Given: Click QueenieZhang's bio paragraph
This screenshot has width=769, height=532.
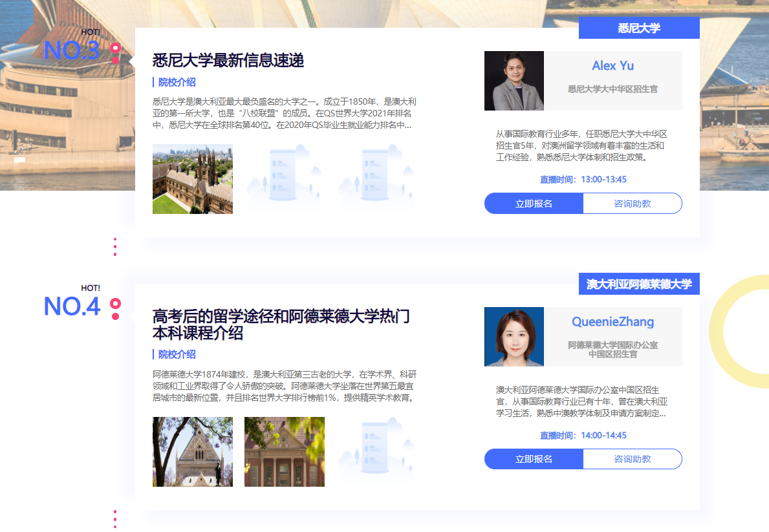Looking at the screenshot, I should 581,401.
